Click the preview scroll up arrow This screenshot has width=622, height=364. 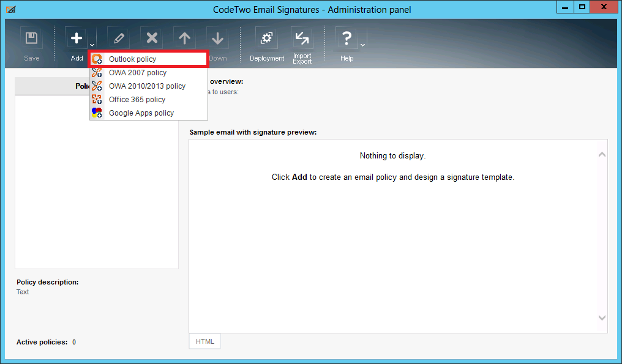[x=602, y=155]
